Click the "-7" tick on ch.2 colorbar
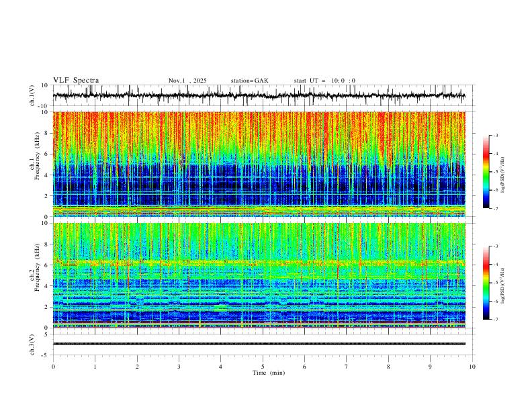The image size is (532, 411). 496,319
